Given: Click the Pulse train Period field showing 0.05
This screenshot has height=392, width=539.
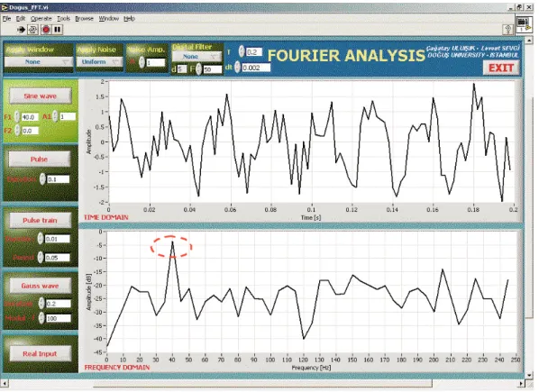Looking at the screenshot, I should [x=58, y=258].
